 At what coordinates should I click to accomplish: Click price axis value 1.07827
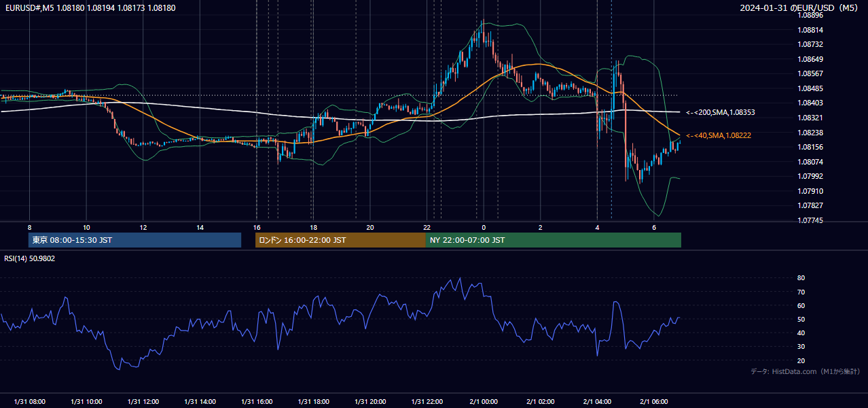[810, 205]
